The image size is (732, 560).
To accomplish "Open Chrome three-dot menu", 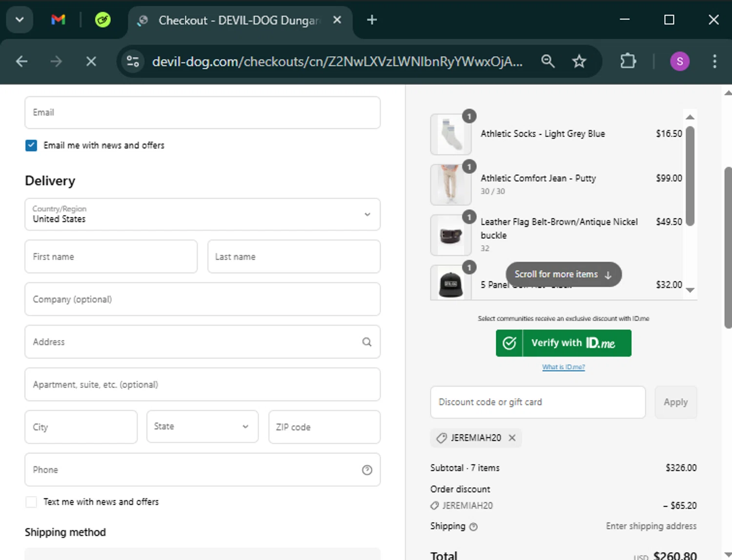I will tap(714, 61).
